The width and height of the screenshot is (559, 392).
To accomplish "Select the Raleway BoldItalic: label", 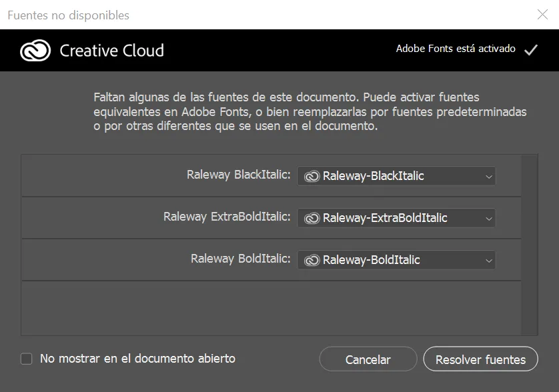I will click(x=241, y=259).
